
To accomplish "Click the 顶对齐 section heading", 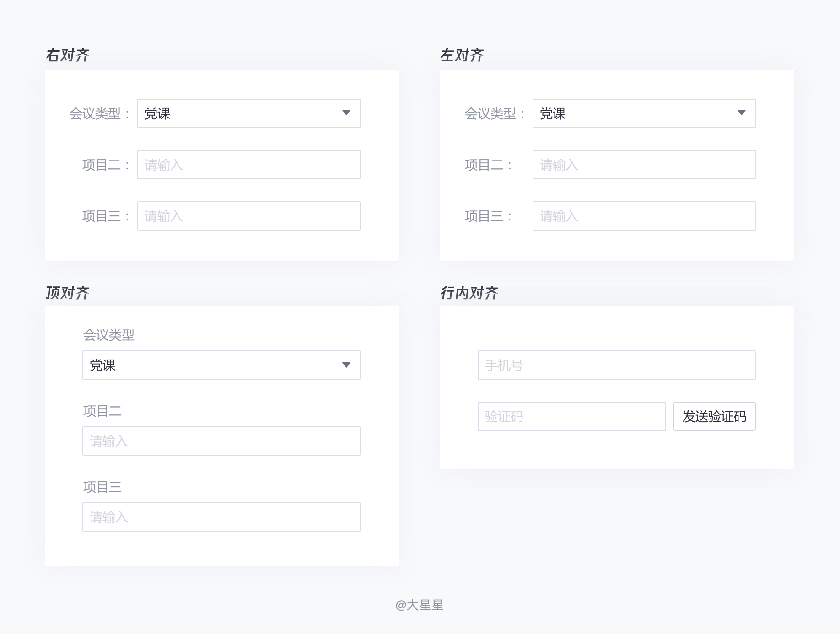I will click(68, 291).
